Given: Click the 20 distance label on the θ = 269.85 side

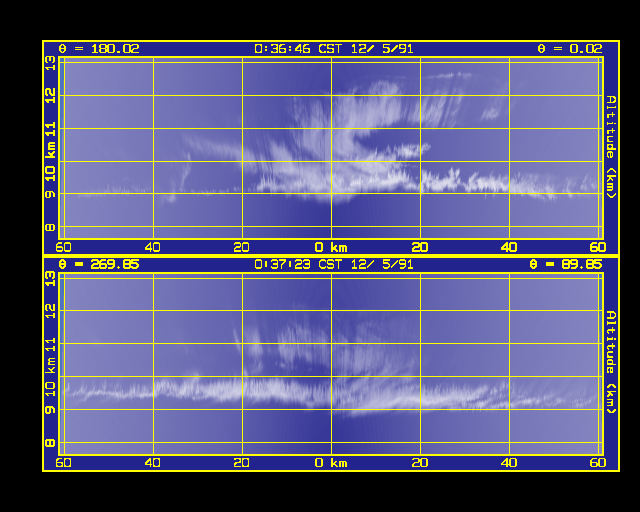Looking at the screenshot, I should tap(242, 463).
